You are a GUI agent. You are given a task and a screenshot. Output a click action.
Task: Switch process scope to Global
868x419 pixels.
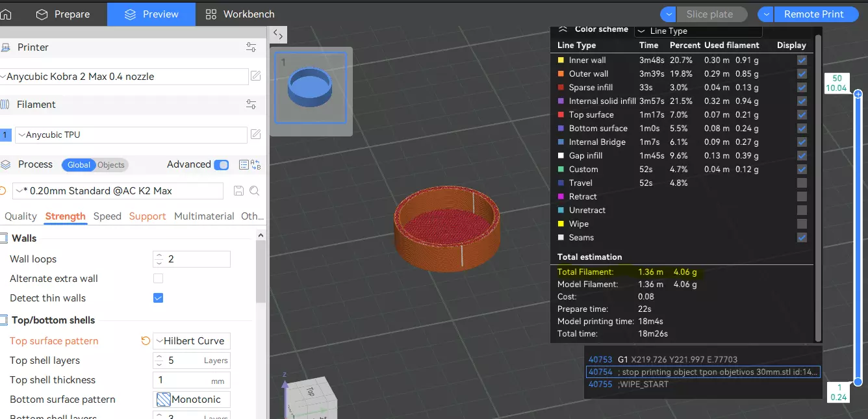pos(79,165)
